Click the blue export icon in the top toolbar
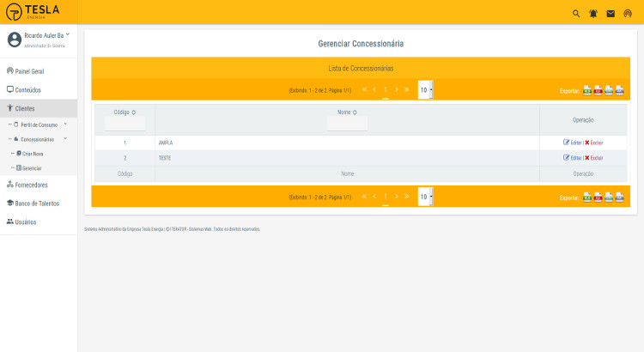 tap(609, 90)
